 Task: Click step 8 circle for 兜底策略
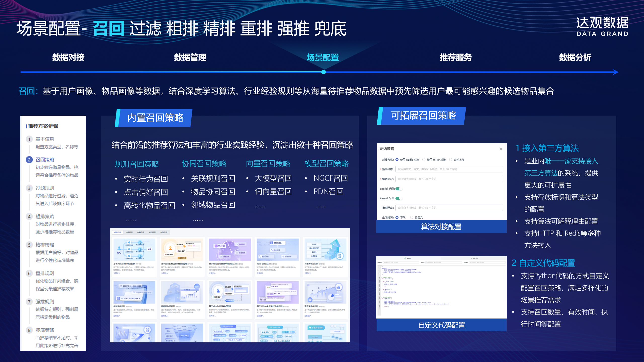(29, 330)
